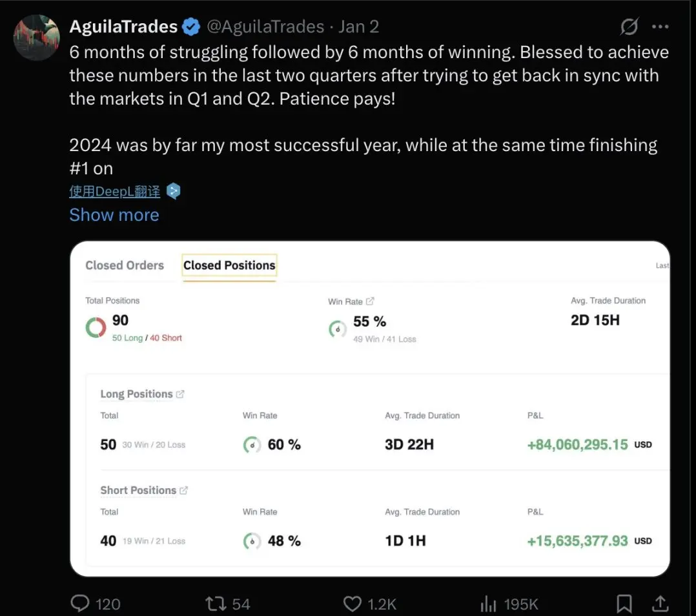Open @AguilaTrades handle link

[265, 26]
